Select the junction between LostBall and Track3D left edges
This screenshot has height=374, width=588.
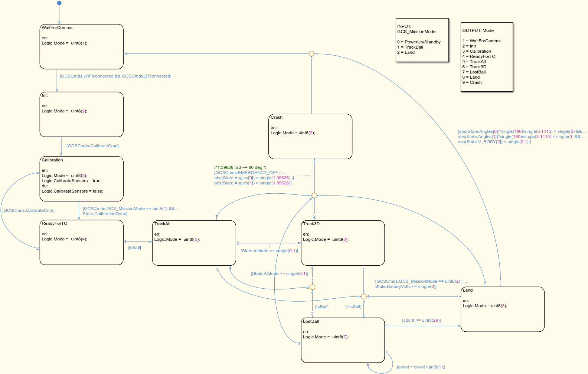coord(313,287)
